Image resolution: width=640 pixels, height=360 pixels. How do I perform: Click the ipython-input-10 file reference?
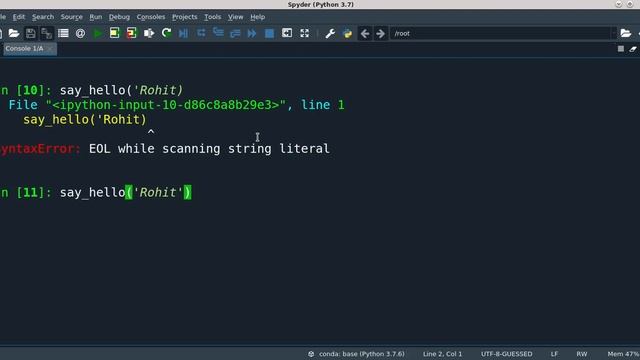tap(166, 105)
